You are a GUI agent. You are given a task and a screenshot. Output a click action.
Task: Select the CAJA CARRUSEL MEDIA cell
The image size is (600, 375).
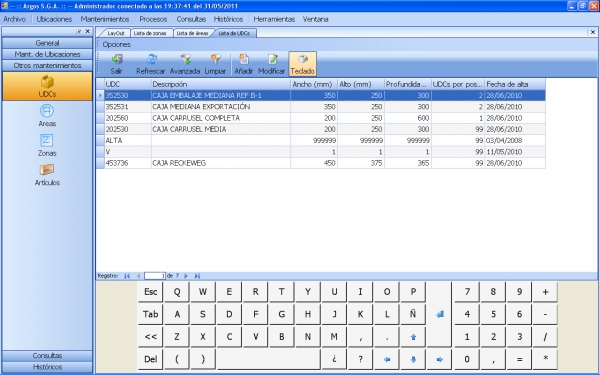[221, 129]
